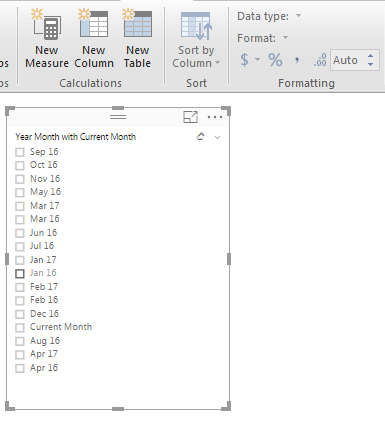Click New Table in Calculations
Screen dimensions: 385x424
137,39
